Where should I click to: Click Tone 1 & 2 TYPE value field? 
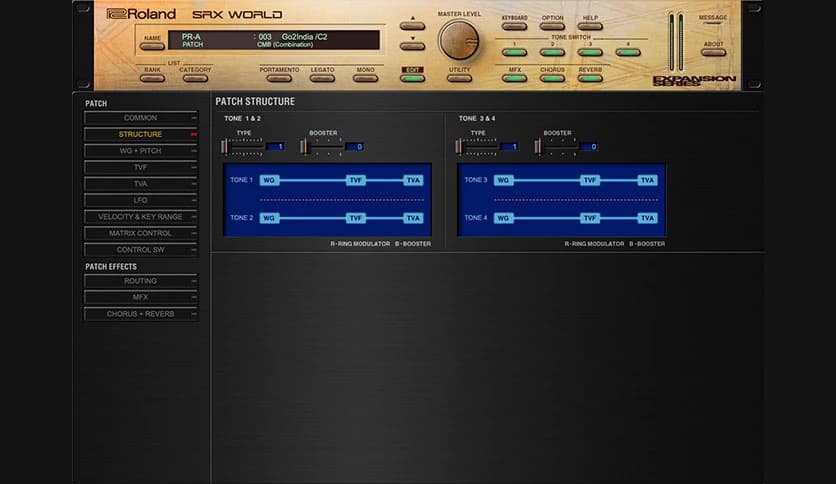(x=275, y=147)
